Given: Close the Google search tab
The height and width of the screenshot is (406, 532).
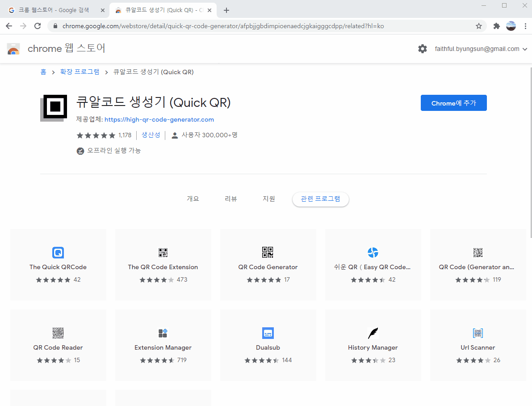Looking at the screenshot, I should (x=102, y=10).
